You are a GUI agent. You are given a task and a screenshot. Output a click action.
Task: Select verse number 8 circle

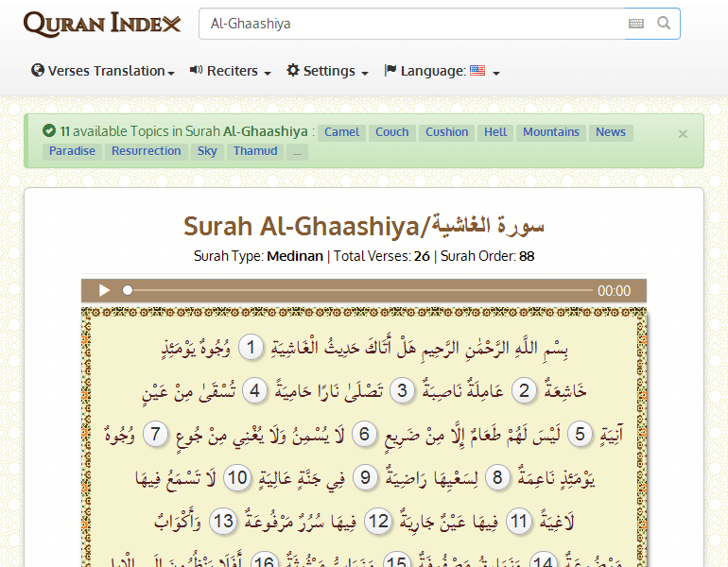496,477
